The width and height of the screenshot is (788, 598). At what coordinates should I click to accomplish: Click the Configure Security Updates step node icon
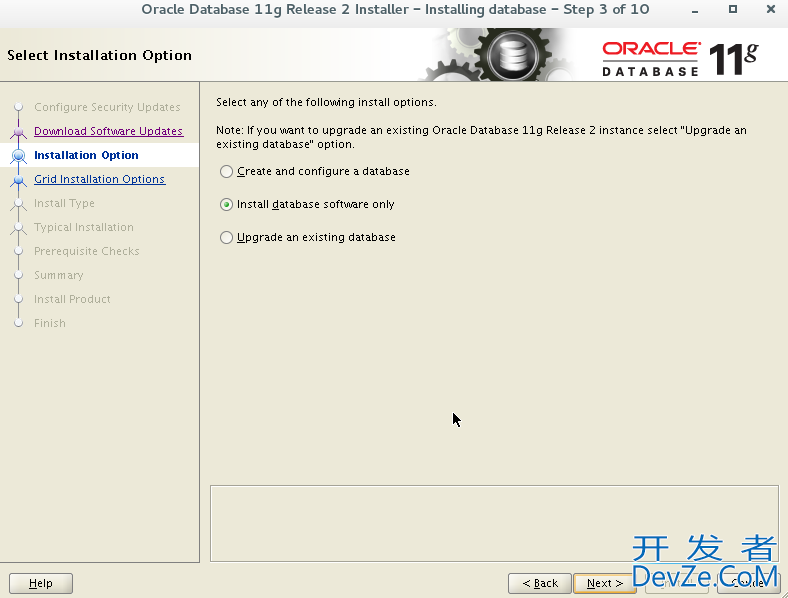[x=19, y=107]
